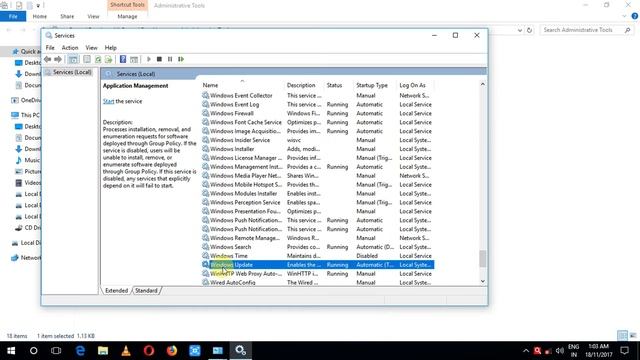Viewport: 640px width, 360px height.
Task: Sort by the Description column header
Action: pyautogui.click(x=301, y=85)
